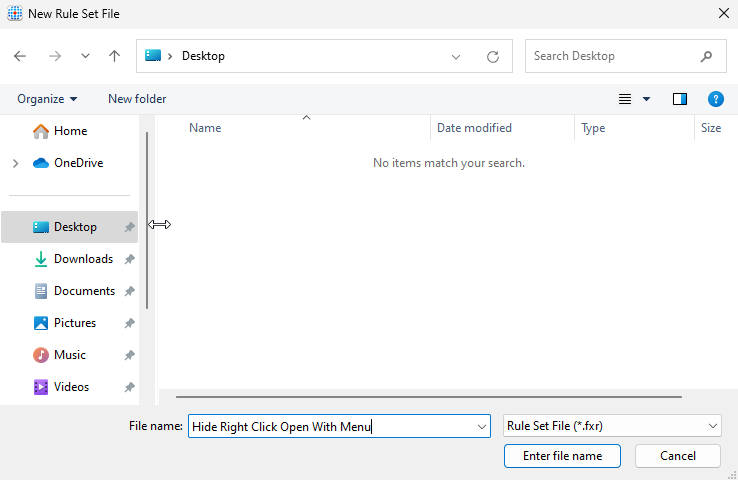Click the Back navigation arrow
738x480 pixels.
[20, 56]
